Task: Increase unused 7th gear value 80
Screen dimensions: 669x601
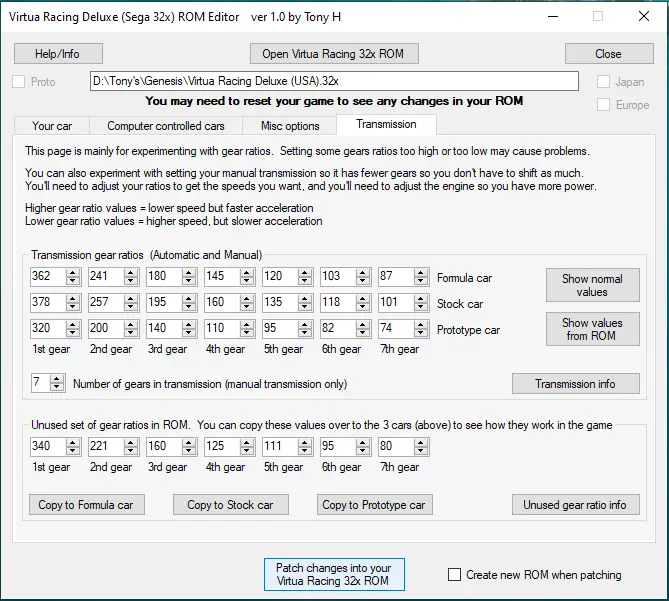Action: [421, 443]
